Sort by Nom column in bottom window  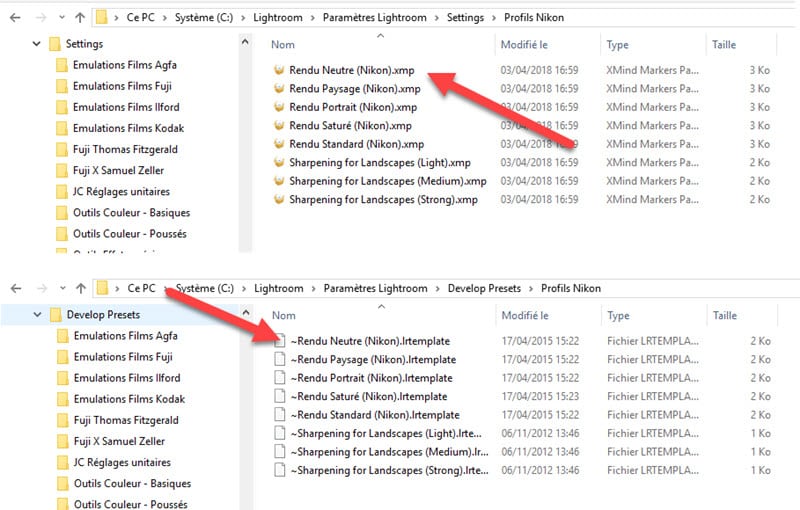tap(284, 315)
